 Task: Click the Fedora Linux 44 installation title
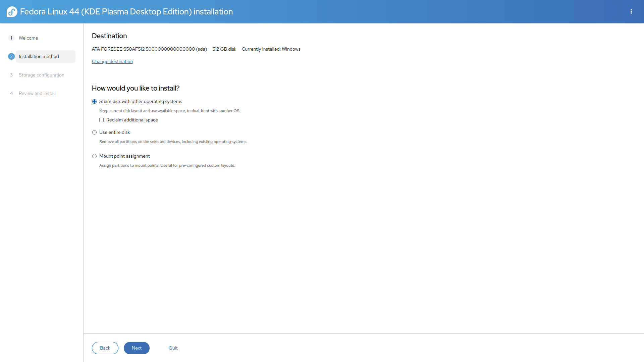tap(126, 12)
